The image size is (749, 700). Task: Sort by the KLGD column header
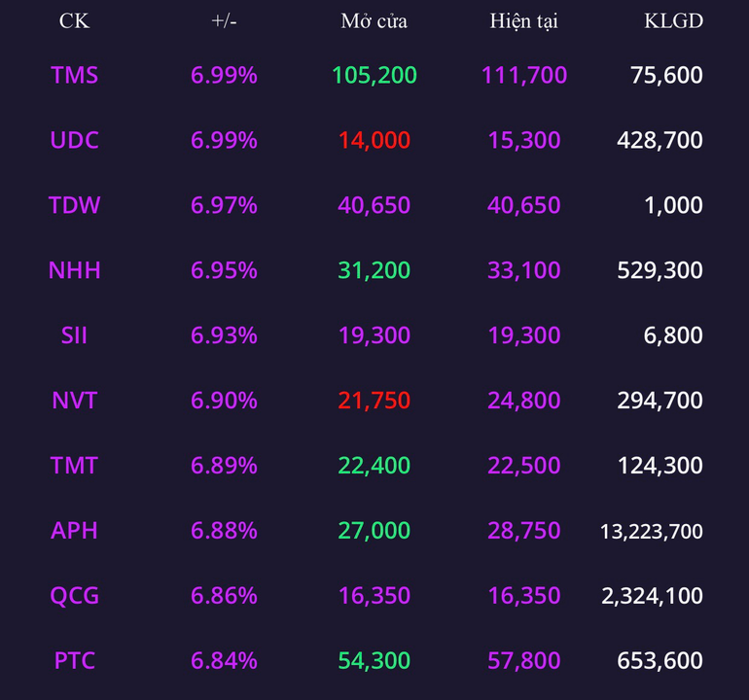pyautogui.click(x=673, y=21)
